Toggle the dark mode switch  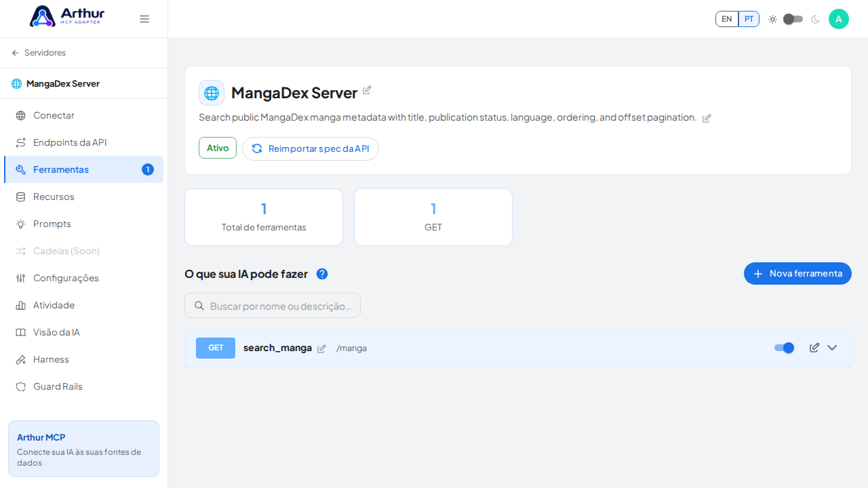(x=793, y=19)
